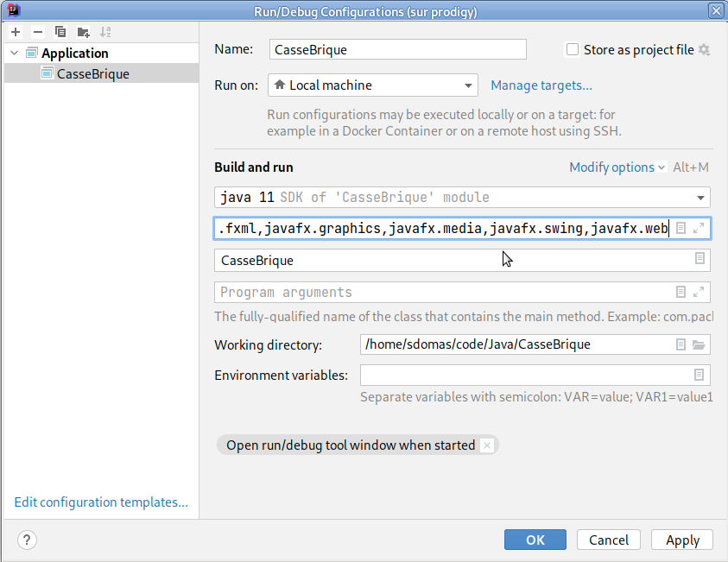
Task: Click in the Program arguments field
Action: pos(440,293)
